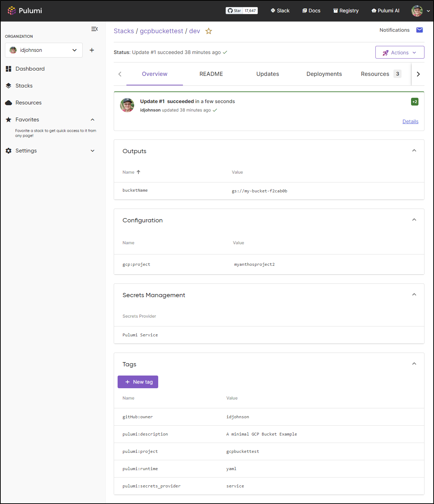Collapse the Secrets Management panel
434x504 pixels.
click(x=414, y=295)
